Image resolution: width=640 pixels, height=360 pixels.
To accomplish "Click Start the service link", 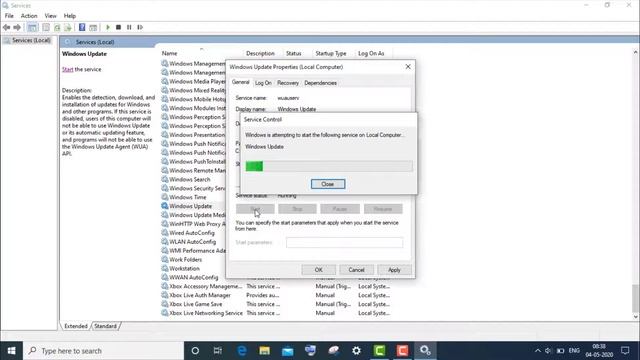I will pos(67,69).
